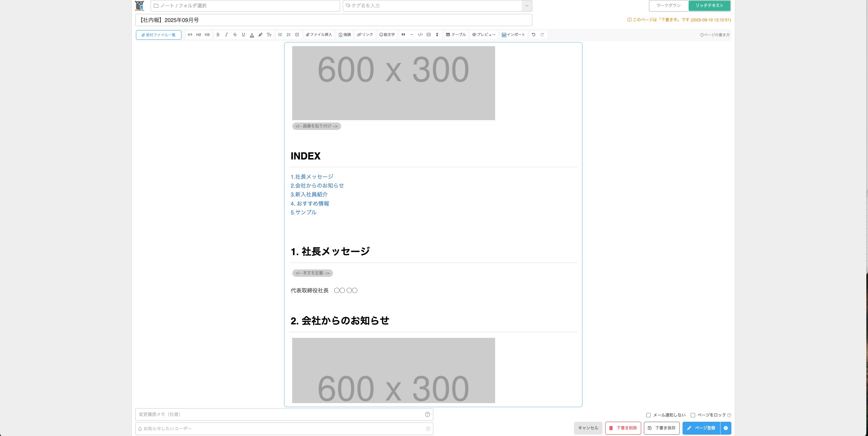Open the インポート option
This screenshot has width=868, height=436.
(x=513, y=35)
